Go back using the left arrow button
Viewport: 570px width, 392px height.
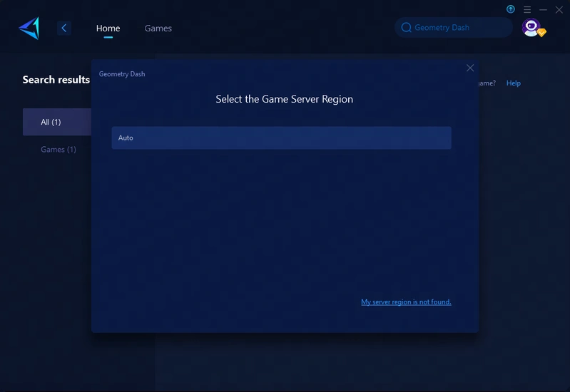(x=64, y=28)
